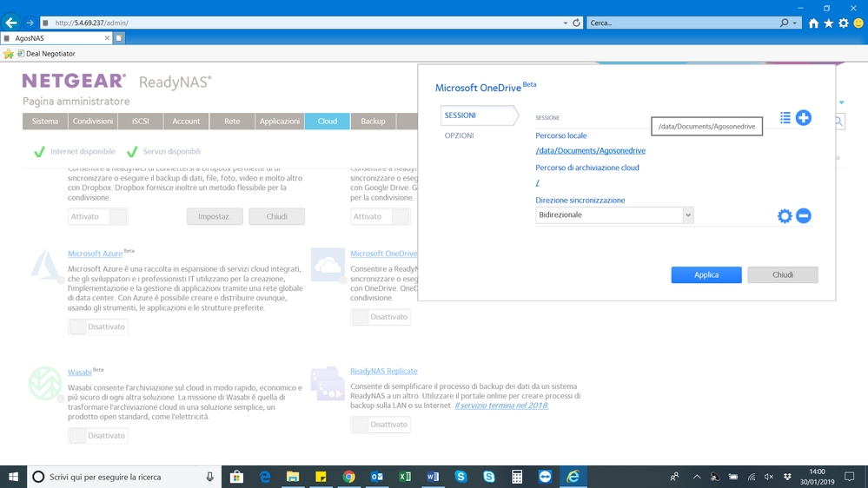Viewport: 868px width, 488px height.
Task: Open File Explorer from taskbar
Action: [x=293, y=477]
